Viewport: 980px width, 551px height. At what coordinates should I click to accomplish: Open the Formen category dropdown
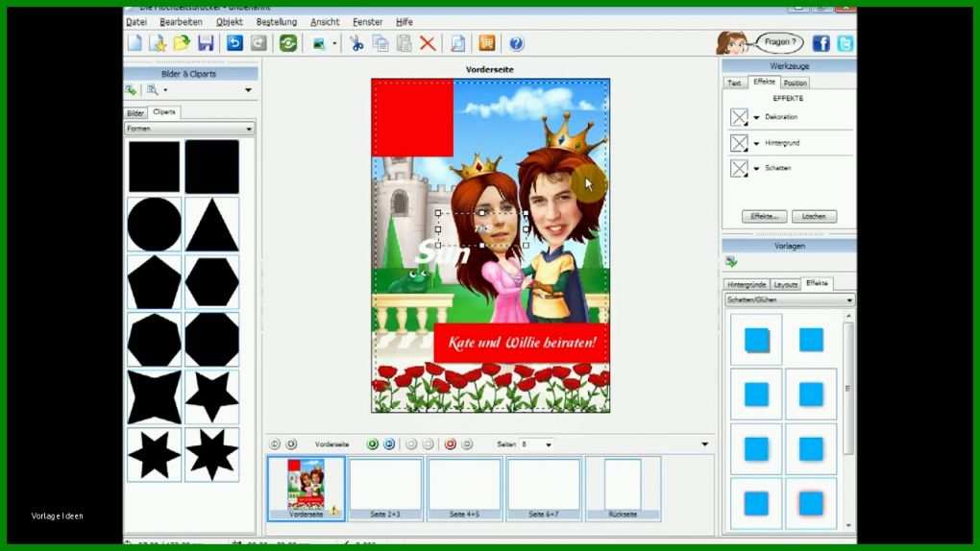coord(189,129)
